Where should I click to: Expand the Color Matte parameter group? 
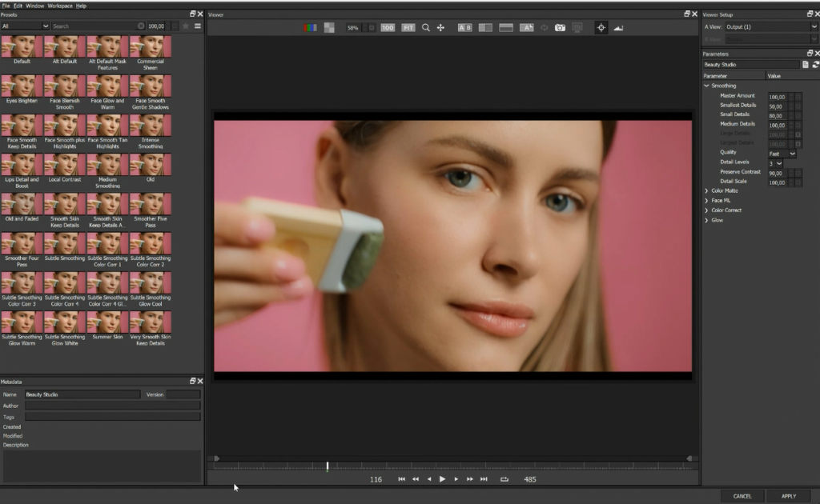click(706, 190)
